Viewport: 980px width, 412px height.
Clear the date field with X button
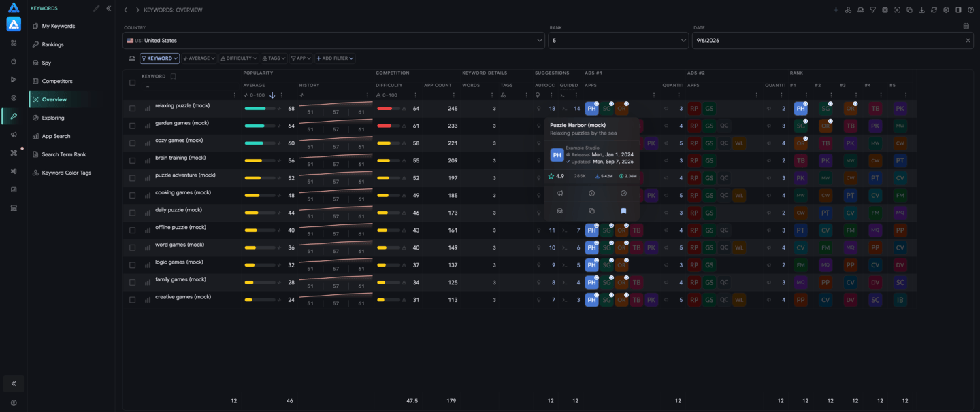[x=968, y=41]
